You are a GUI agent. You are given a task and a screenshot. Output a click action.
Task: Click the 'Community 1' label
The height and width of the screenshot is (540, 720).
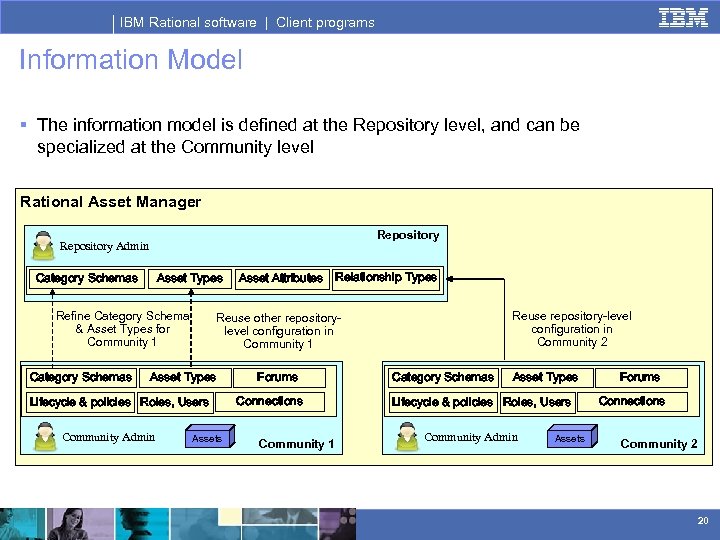pyautogui.click(x=296, y=444)
